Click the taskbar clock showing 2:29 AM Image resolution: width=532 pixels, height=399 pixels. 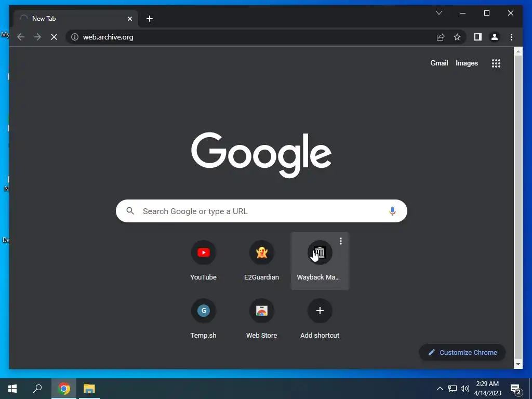(487, 389)
